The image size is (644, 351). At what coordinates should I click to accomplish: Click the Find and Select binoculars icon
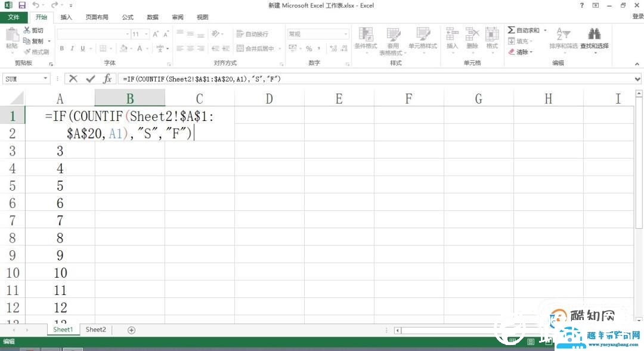click(594, 34)
